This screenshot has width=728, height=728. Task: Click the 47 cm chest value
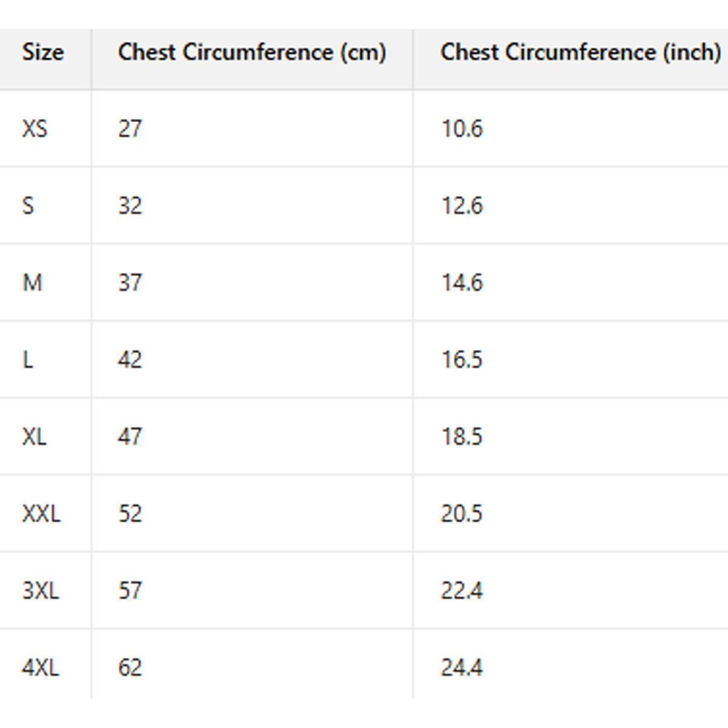click(130, 437)
